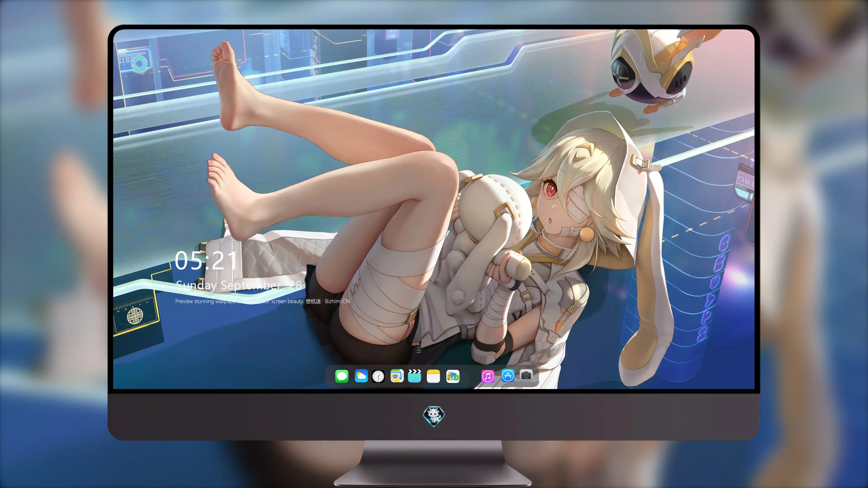Launch the clapperboard Videos app

pos(415,376)
